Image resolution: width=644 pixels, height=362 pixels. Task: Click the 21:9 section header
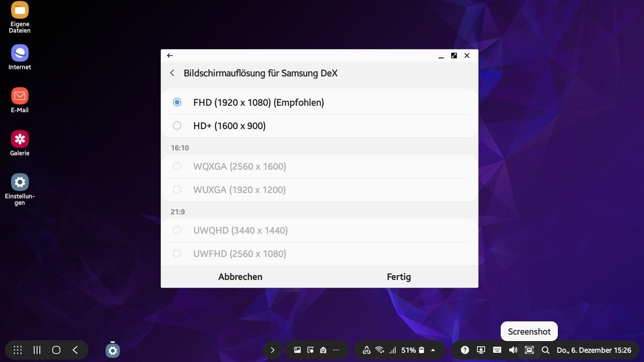pos(178,212)
